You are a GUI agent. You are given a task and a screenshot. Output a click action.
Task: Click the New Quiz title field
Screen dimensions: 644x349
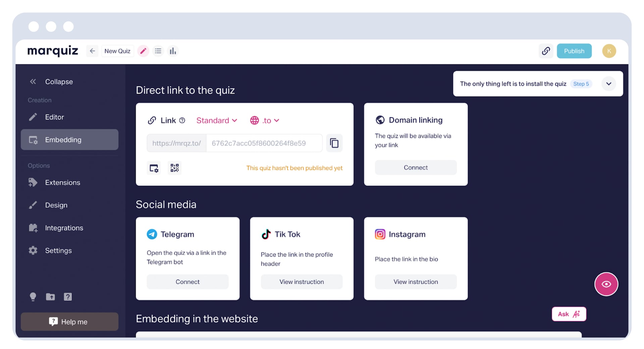click(x=117, y=51)
